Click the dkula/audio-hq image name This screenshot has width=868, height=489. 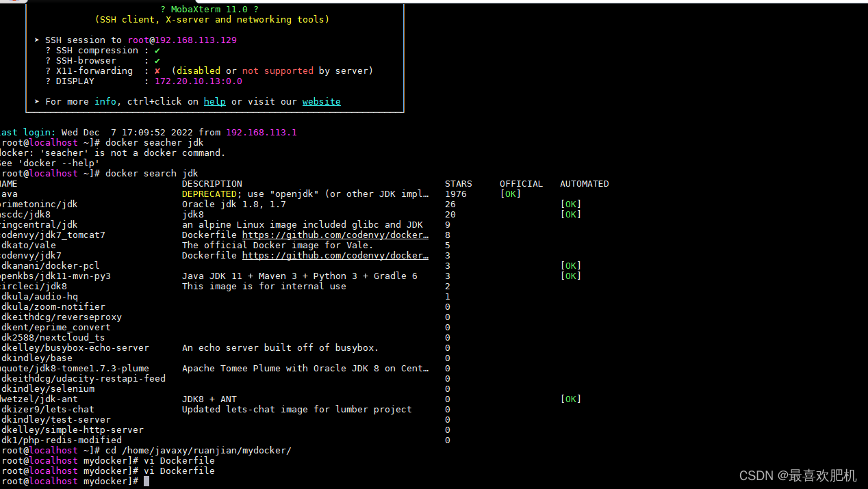pos(39,296)
